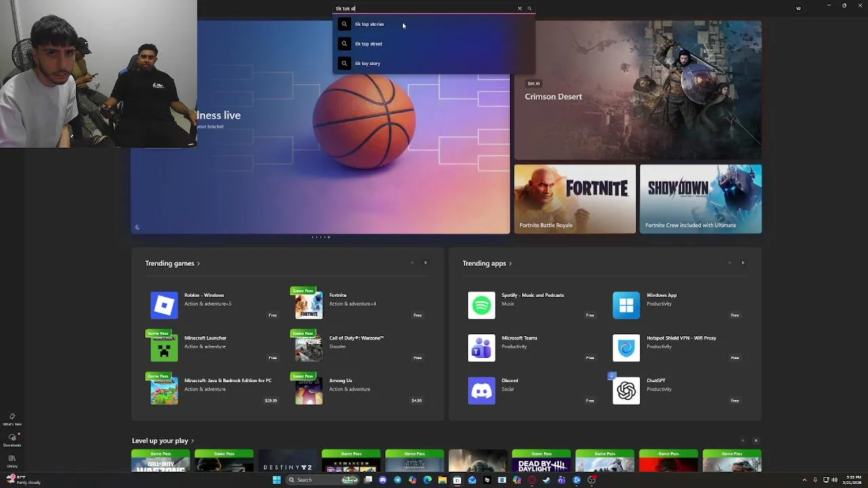Screen dimensions: 868x488
Task: Open the Hotspot Shield VPN icon
Action: (x=626, y=348)
